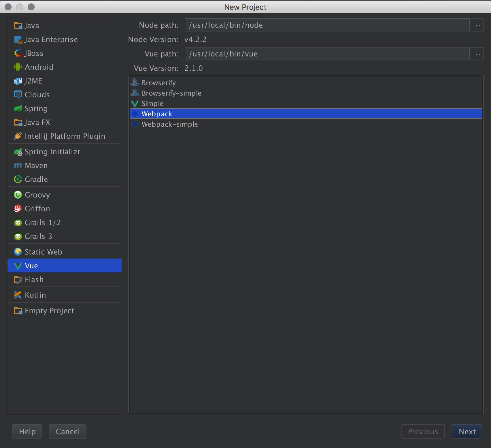
Task: Click the Java FX folder icon
Action: coord(18,122)
